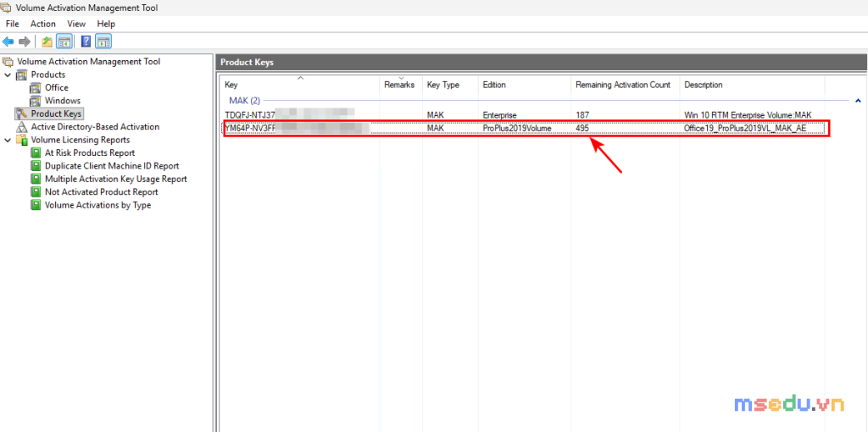Select the YM64P-NV3FF product key row
The image size is (868, 432).
tap(525, 128)
